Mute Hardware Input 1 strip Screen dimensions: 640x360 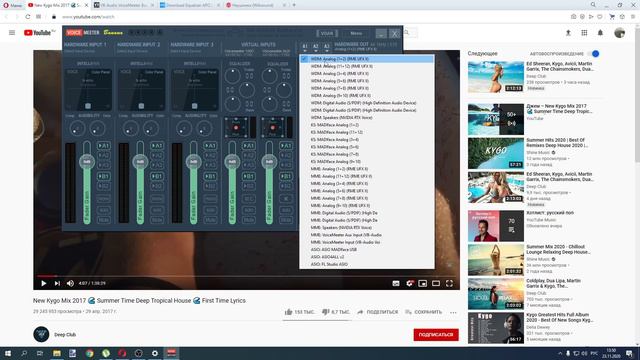tap(104, 220)
